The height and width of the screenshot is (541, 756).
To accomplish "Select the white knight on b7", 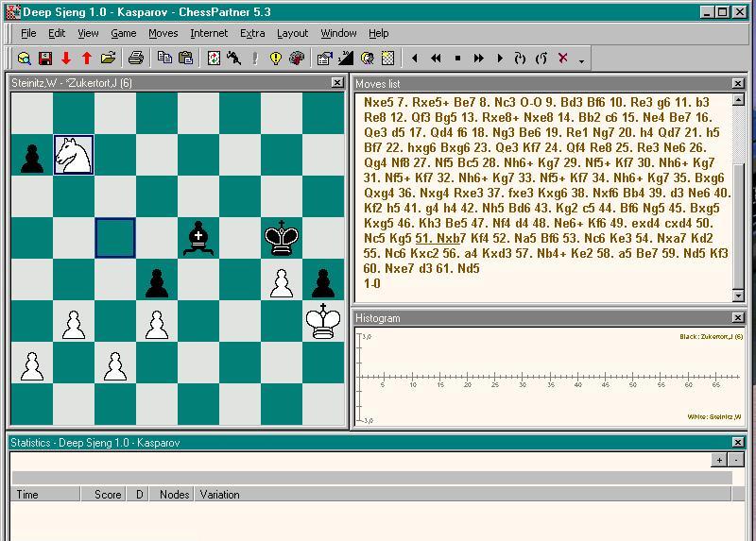I will pos(74,155).
